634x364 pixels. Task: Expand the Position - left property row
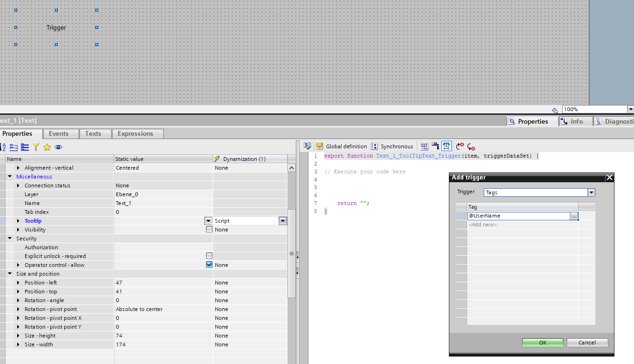click(x=19, y=283)
